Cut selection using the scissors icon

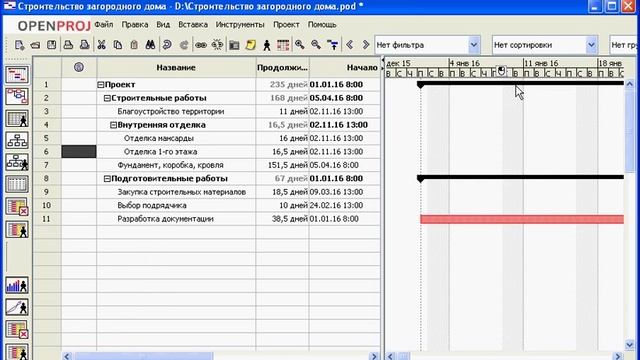(101, 45)
